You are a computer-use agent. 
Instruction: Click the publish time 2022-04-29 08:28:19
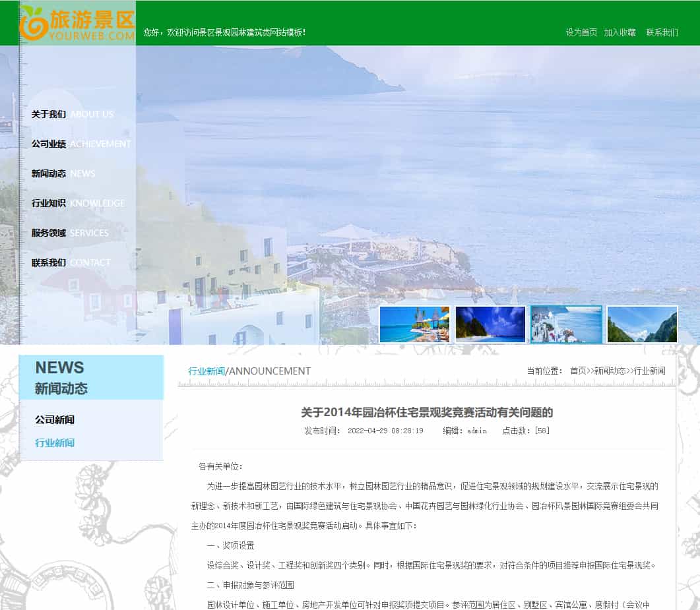pos(385,431)
